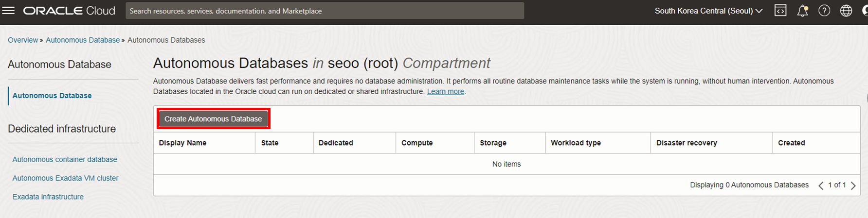Screen dimensions: 868x218
Task: Click the Storage column header
Action: point(509,143)
